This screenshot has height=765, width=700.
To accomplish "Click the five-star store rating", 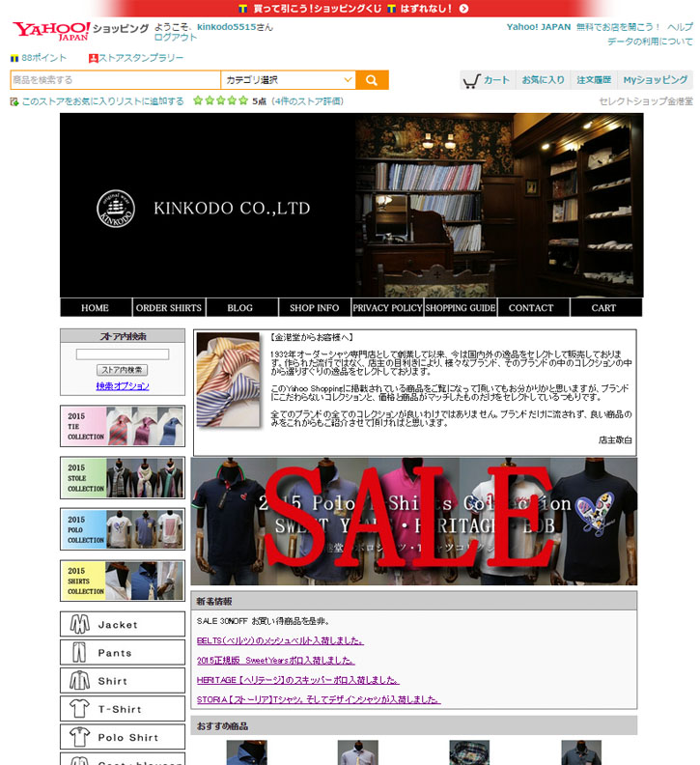I will pyautogui.click(x=220, y=100).
